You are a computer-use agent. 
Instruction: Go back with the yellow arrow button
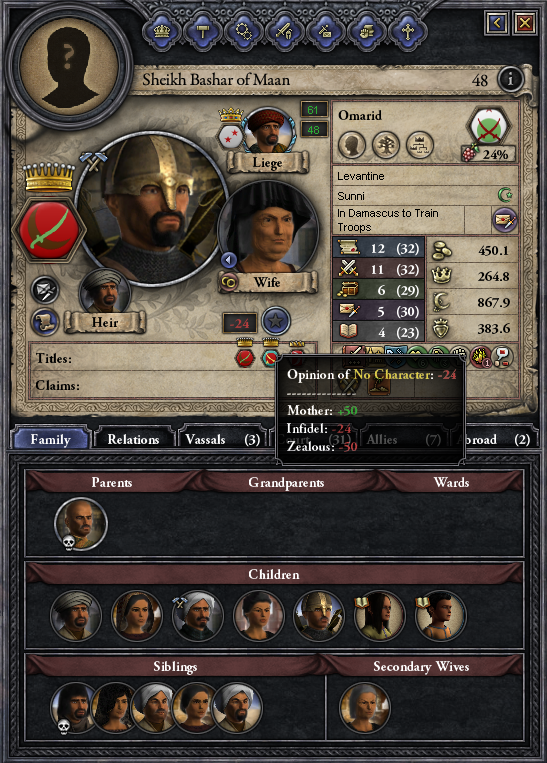point(497,22)
